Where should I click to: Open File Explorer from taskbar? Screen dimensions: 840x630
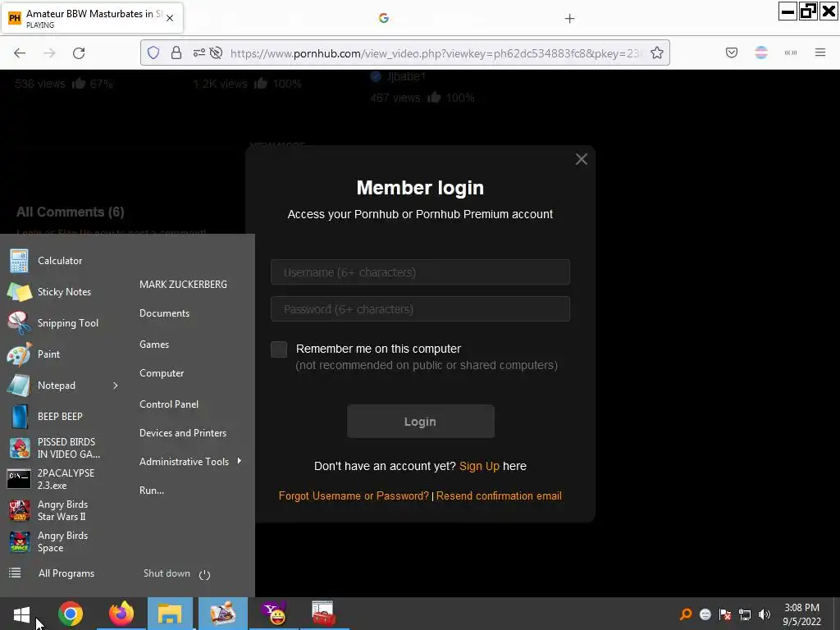point(171,614)
